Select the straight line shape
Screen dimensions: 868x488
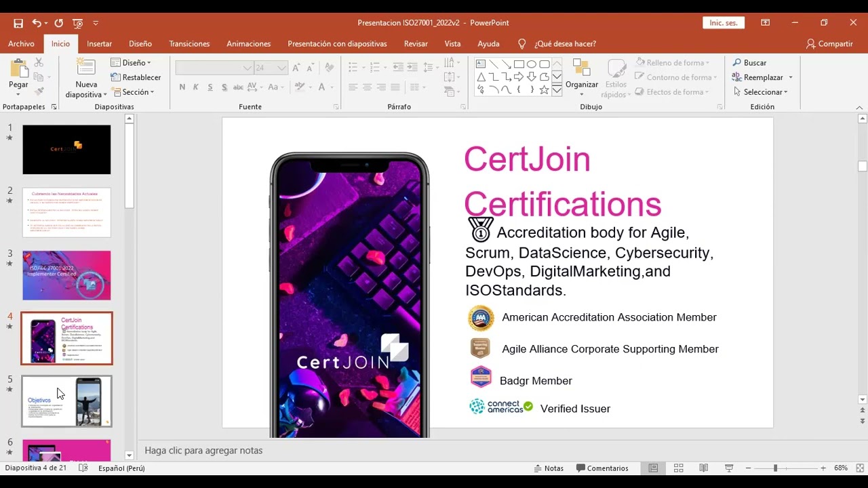494,64
